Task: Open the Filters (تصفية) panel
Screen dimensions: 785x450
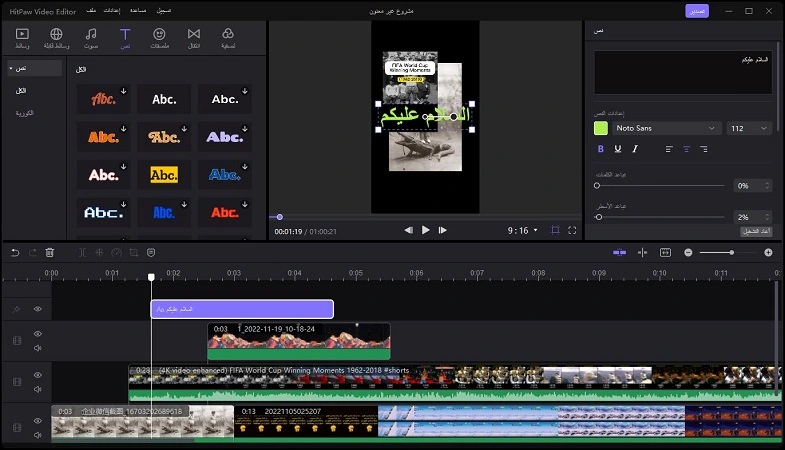Action: [228, 38]
